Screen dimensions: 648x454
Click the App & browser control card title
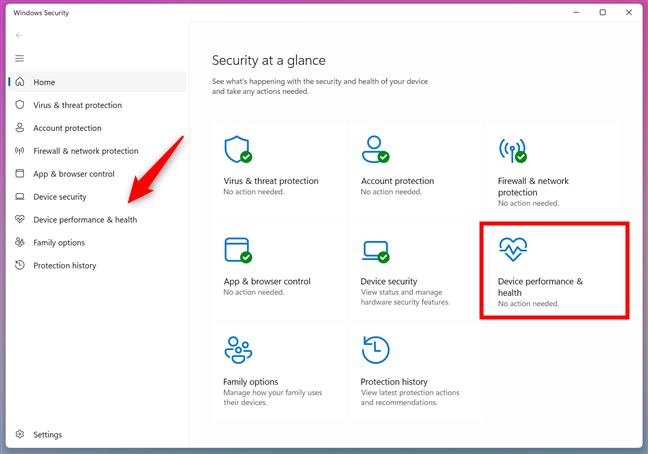coord(267,281)
